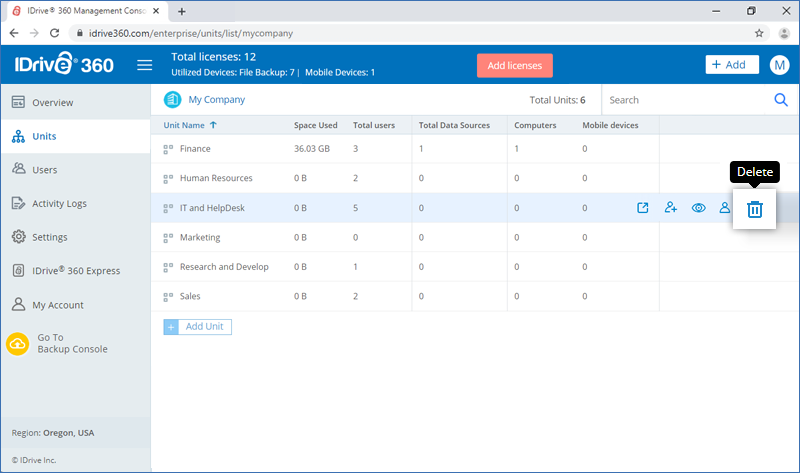This screenshot has width=800, height=473.
Task: Click the eye view icon in IT and HelpDesk row
Action: tap(698, 208)
